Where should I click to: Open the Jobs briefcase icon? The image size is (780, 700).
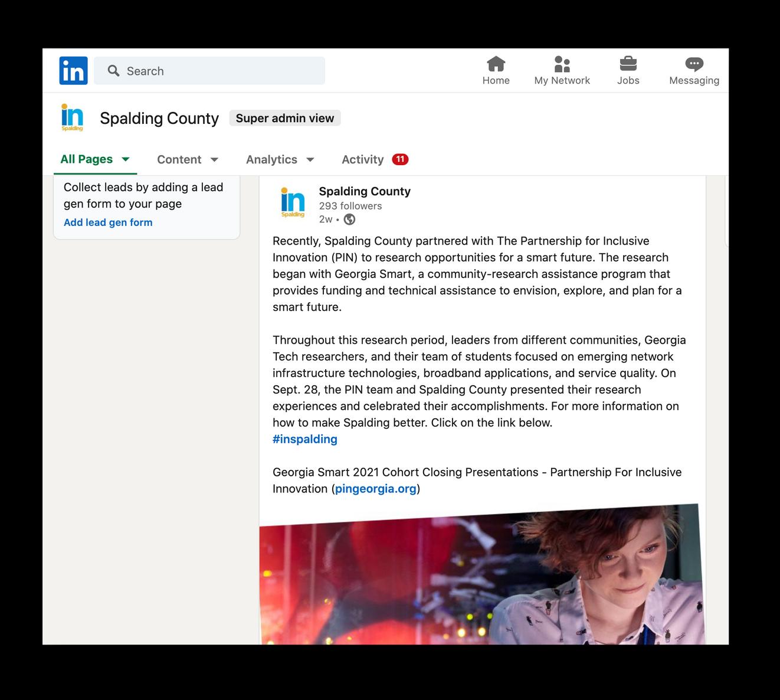click(x=628, y=64)
